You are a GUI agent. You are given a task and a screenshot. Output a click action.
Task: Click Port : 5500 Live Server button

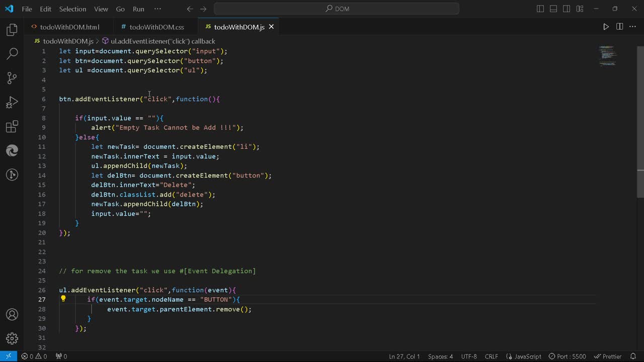[567, 356]
